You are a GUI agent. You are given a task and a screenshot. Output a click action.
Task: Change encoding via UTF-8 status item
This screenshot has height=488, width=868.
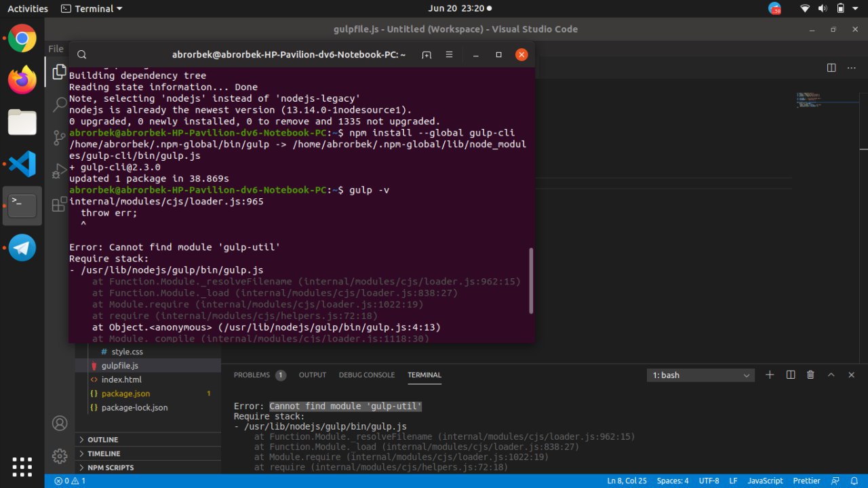709,481
